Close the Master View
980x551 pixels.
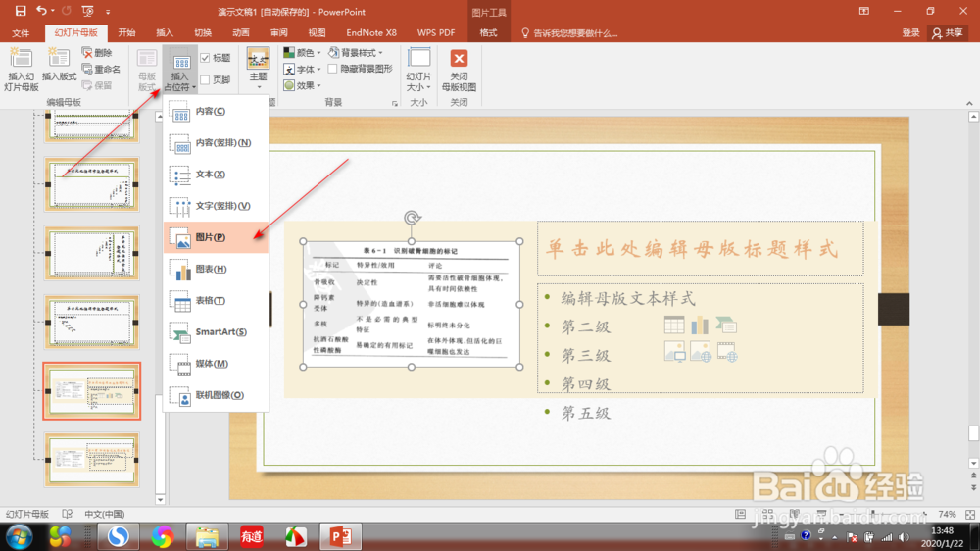pyautogui.click(x=459, y=70)
